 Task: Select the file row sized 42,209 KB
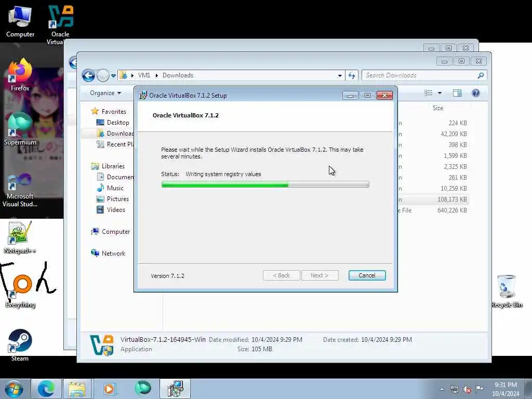433,134
